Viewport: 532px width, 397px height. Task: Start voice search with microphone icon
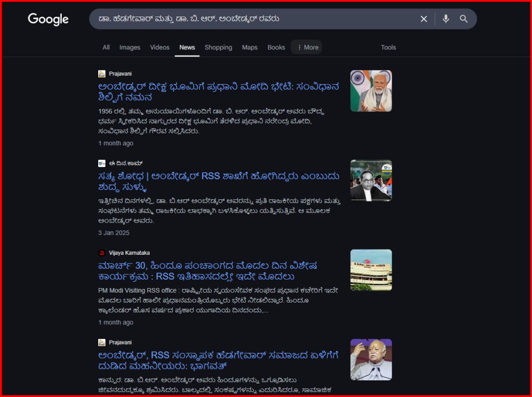(446, 19)
